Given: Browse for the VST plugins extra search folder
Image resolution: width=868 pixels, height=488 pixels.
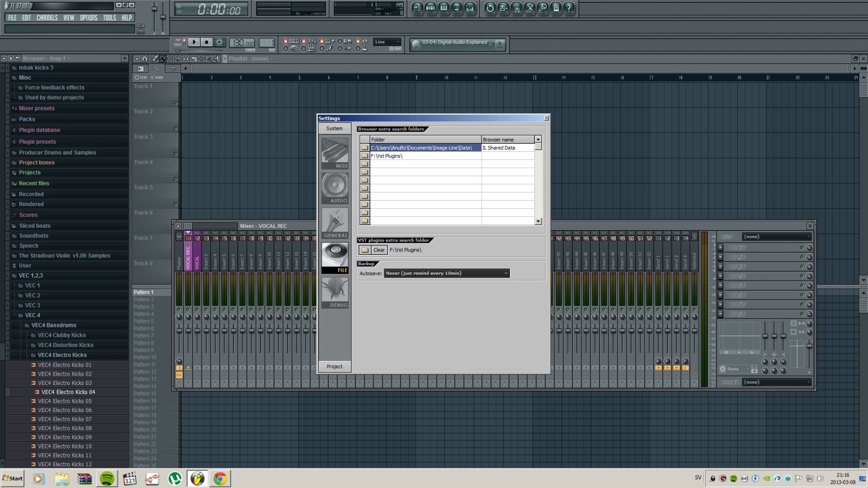Looking at the screenshot, I should coord(365,250).
